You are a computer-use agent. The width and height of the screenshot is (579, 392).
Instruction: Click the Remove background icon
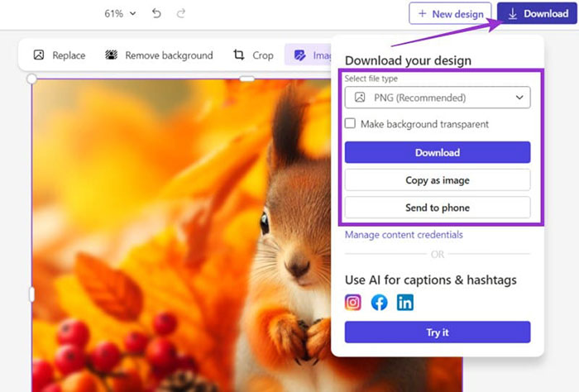[112, 55]
